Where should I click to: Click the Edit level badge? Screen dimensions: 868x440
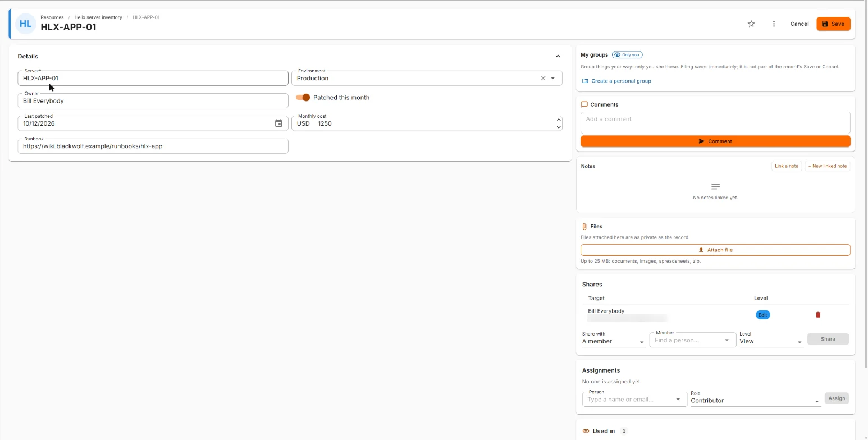coord(762,315)
